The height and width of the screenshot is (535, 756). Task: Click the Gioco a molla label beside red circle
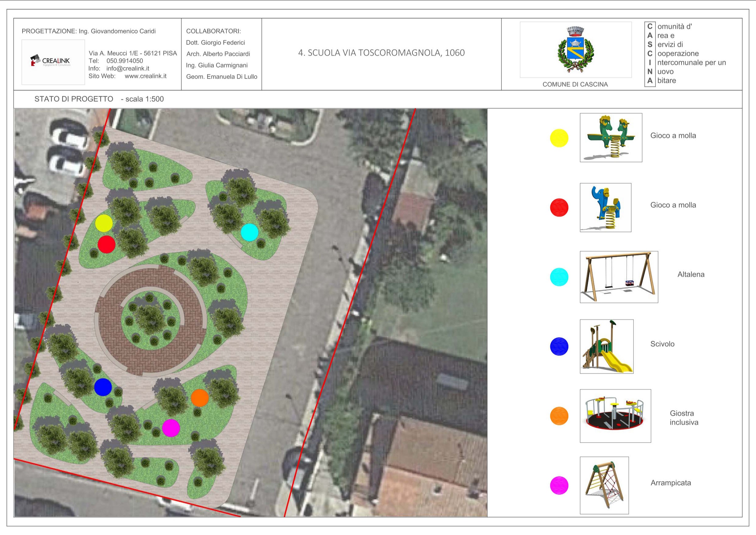[x=673, y=205]
